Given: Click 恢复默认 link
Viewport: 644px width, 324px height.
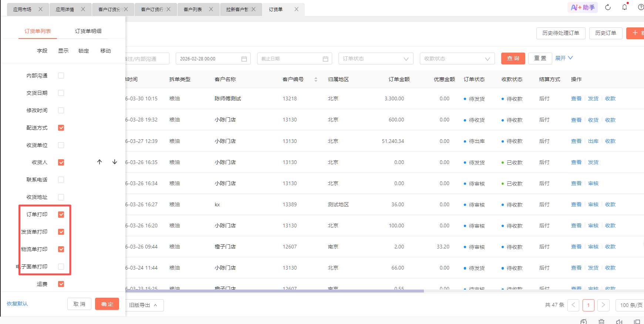Looking at the screenshot, I should click(x=17, y=304).
